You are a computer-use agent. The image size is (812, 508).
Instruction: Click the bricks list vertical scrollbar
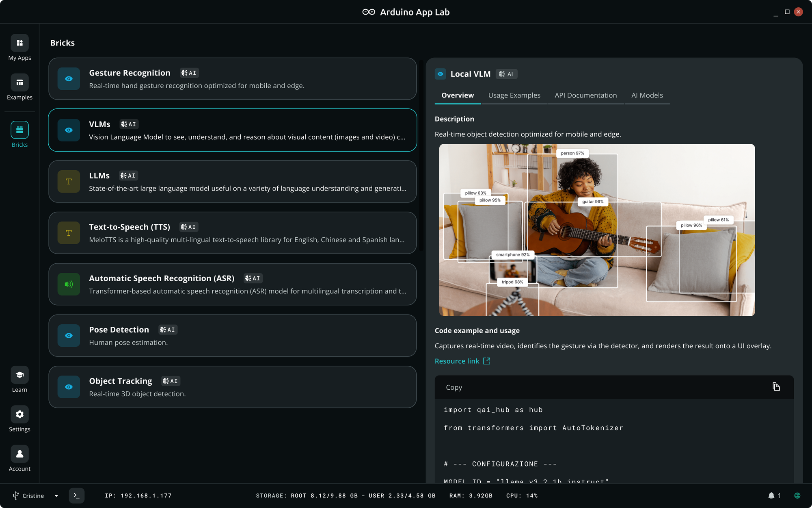[421, 154]
